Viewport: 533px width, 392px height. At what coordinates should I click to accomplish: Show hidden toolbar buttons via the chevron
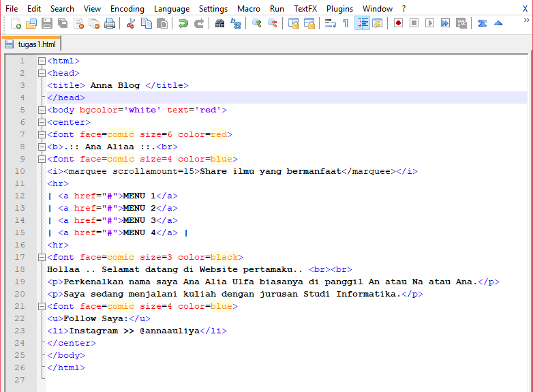527,20
